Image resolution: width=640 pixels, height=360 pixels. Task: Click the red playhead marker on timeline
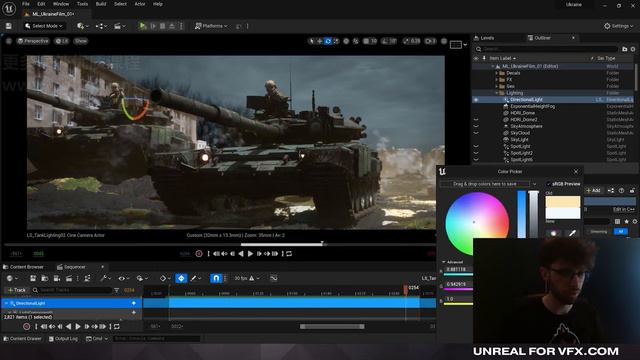(405, 289)
